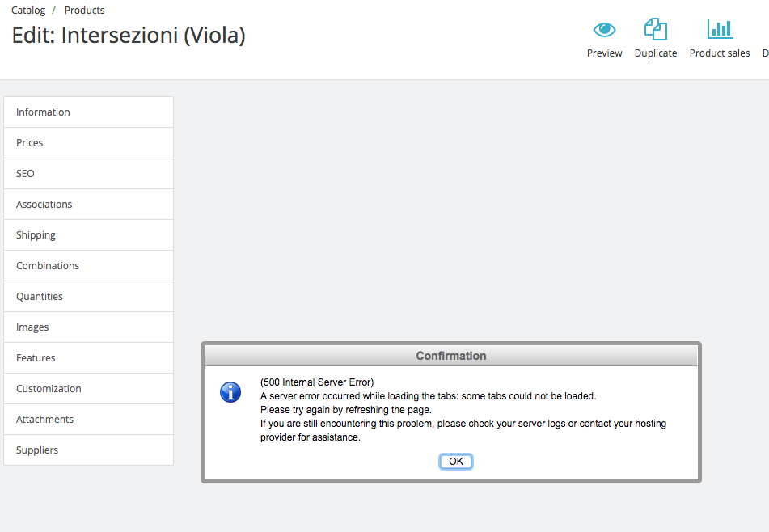
Task: Click the Products breadcrumb link
Action: coord(84,11)
